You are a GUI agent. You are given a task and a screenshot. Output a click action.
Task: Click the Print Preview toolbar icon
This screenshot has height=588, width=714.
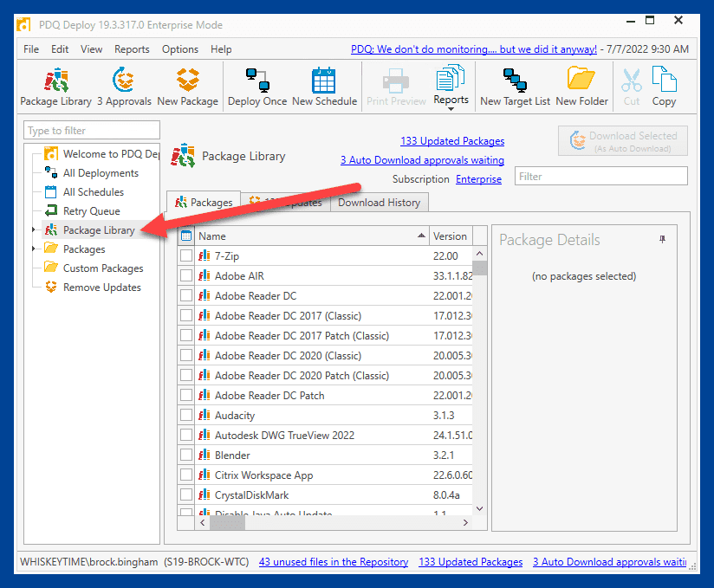tap(396, 87)
